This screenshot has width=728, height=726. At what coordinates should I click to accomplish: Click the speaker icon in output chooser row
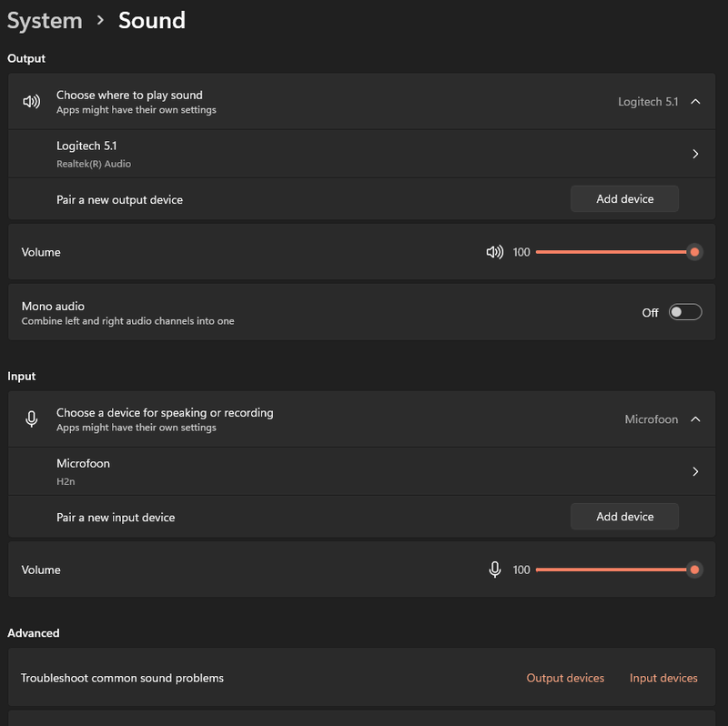(x=31, y=101)
